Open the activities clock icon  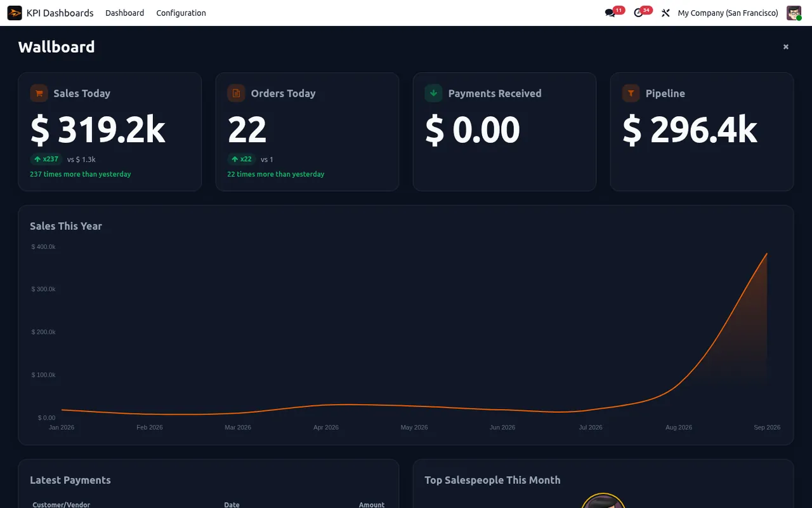(638, 13)
